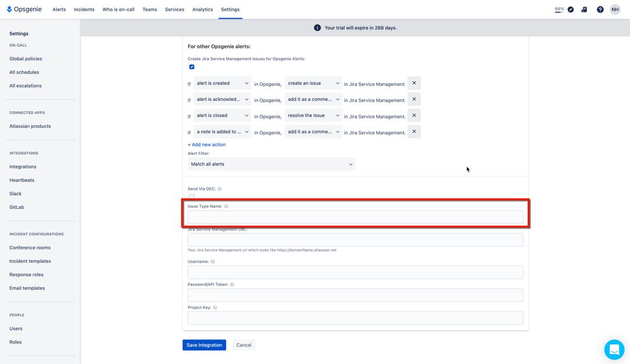This screenshot has width=630, height=364.
Task: Open All schedules in sidebar
Action: click(24, 73)
